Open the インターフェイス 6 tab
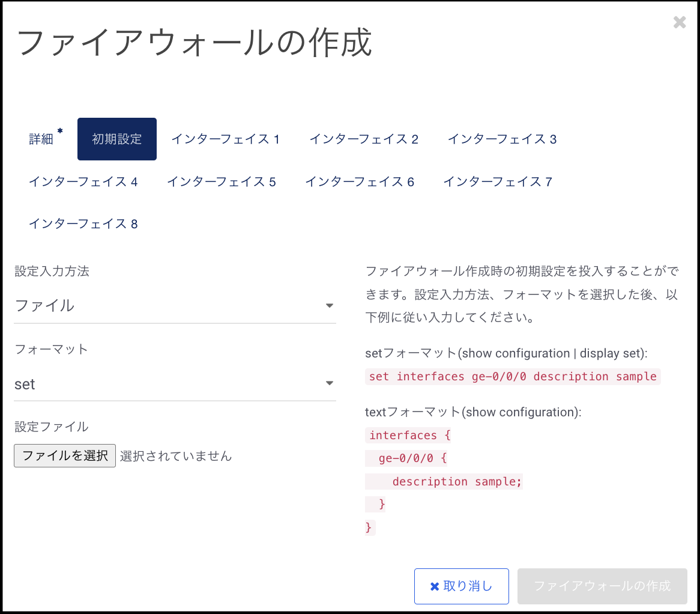Screen dimensions: 700x614 (360, 181)
